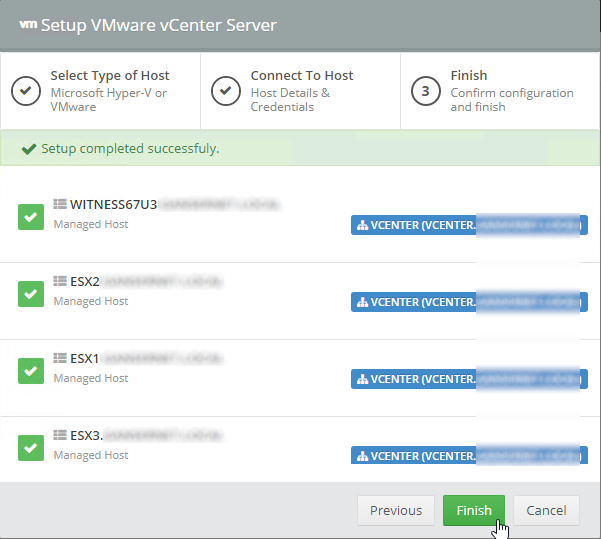
Task: Click the VCENTER tag on the WITNESS67U3 row
Action: (x=469, y=225)
